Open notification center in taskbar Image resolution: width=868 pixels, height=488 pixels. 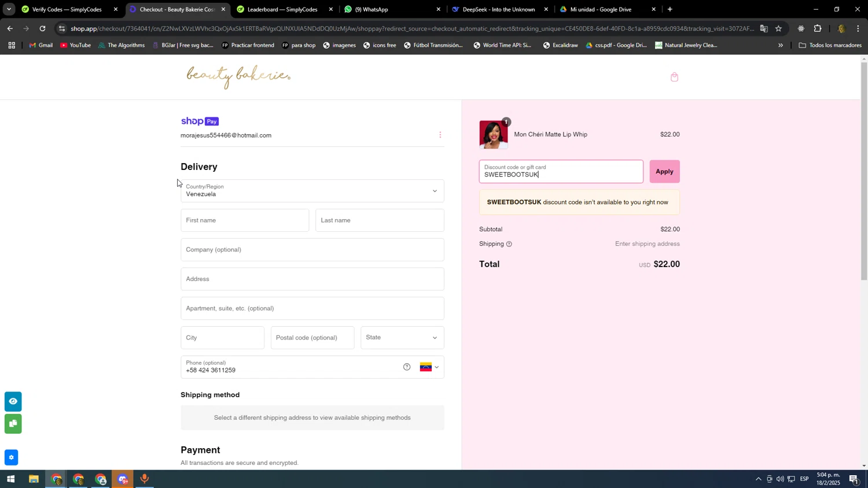pos(854,479)
